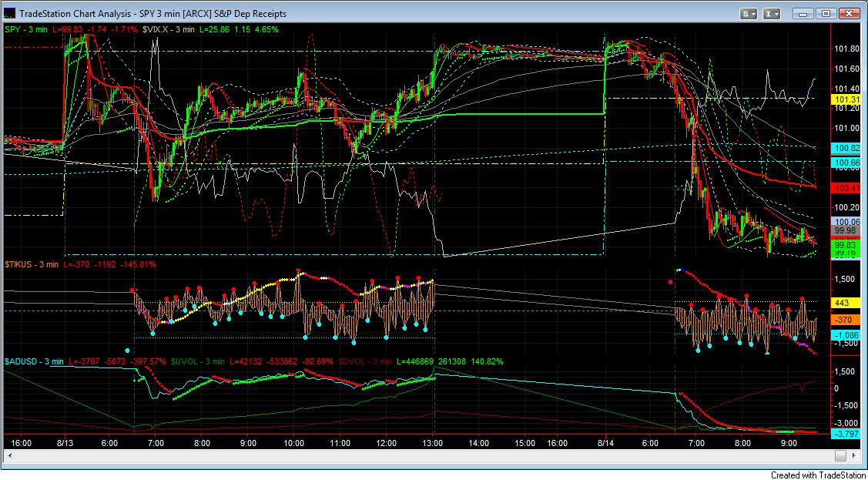The width and height of the screenshot is (868, 480).
Task: Select the $ADUSD - 3 min label
Action: point(35,361)
